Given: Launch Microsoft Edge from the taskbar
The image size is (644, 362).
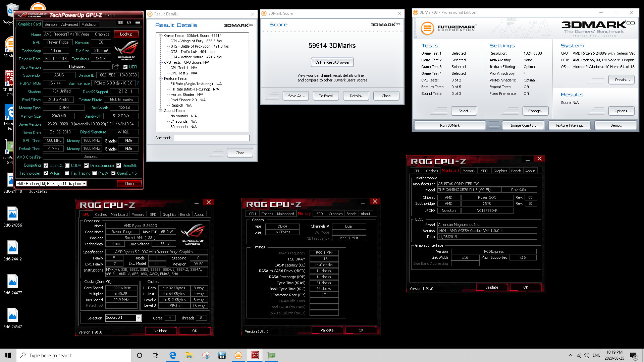Looking at the screenshot, I should click(173, 355).
